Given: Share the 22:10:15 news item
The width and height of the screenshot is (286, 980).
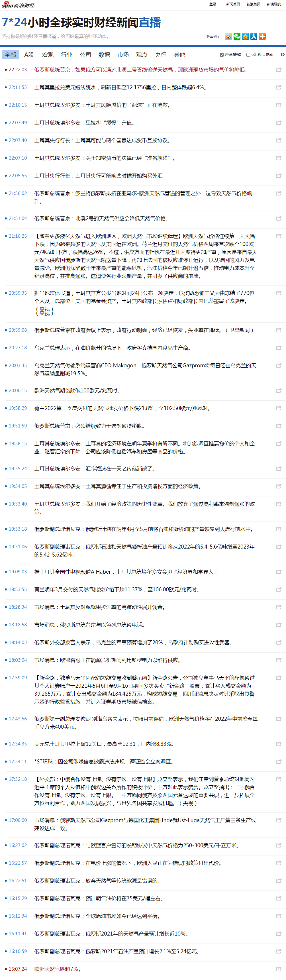Looking at the screenshot, I should [x=278, y=105].
